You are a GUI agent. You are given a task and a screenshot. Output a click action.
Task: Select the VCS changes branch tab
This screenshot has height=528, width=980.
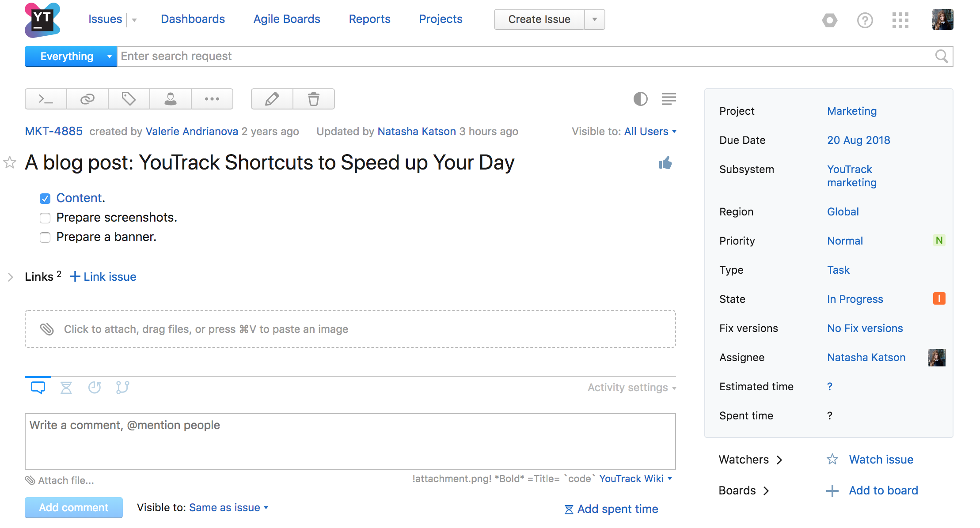(122, 388)
